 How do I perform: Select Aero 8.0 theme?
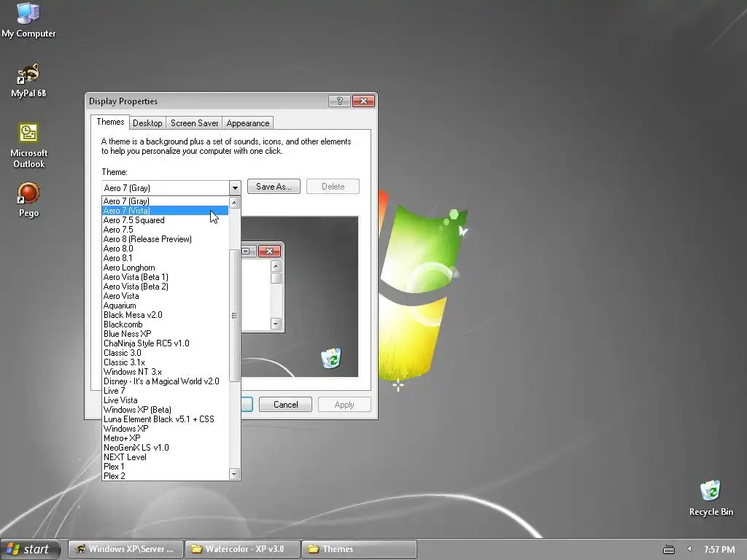(166, 249)
